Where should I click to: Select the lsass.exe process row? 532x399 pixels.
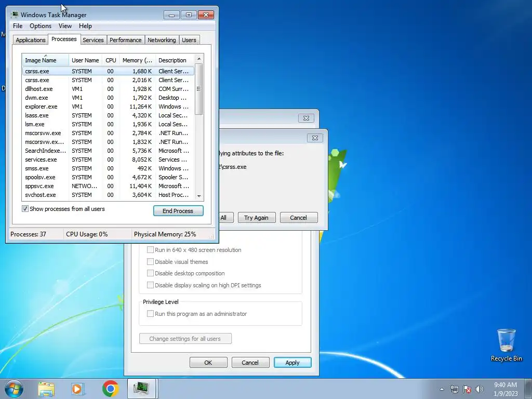pyautogui.click(x=108, y=115)
